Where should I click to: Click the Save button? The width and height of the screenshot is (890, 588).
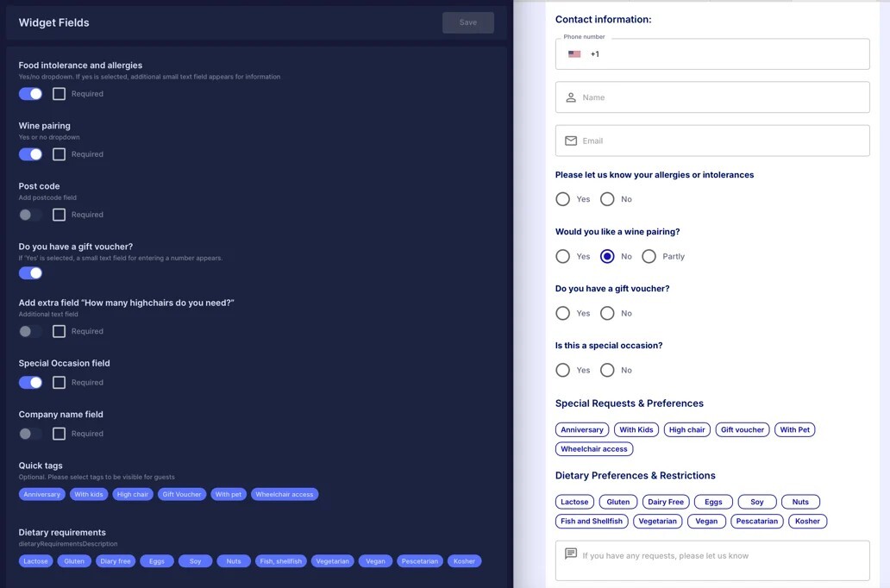coord(468,22)
